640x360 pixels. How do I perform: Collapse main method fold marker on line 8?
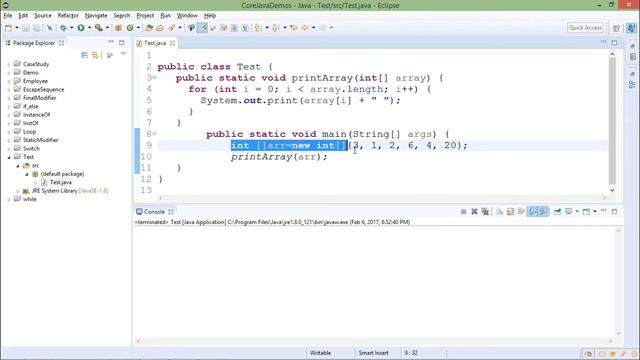155,134
